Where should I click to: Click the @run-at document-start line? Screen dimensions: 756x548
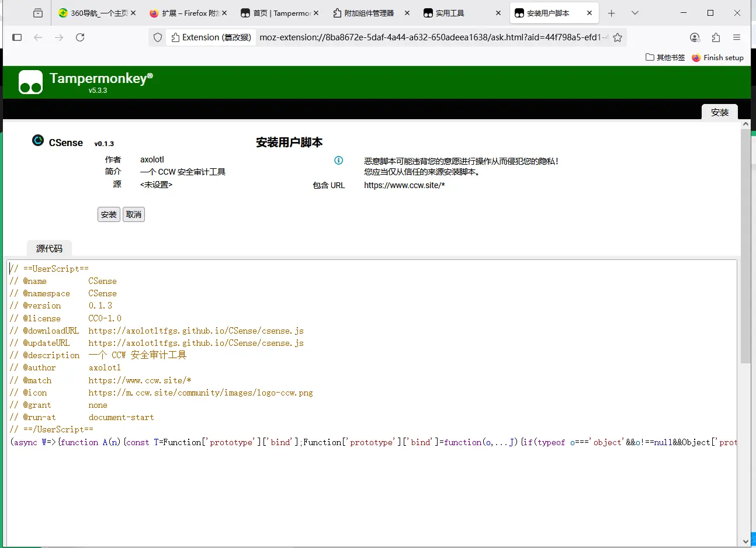click(x=82, y=417)
